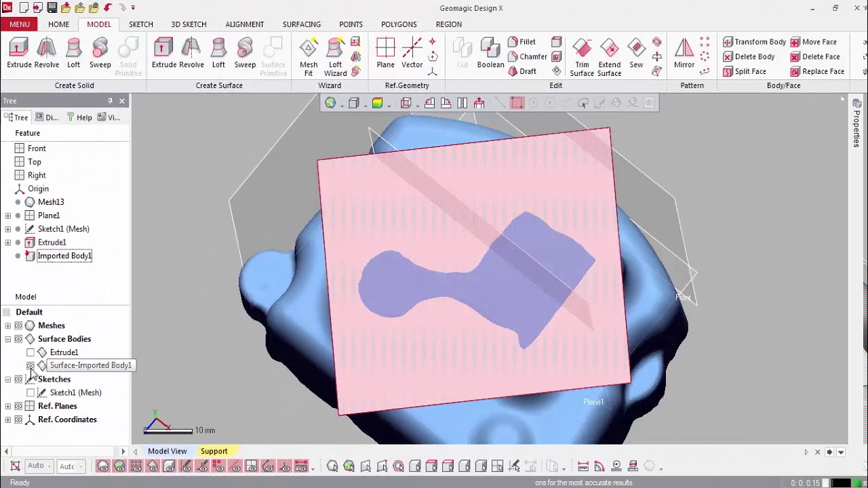Click the Undo arrow in quick access toolbar

108,8
